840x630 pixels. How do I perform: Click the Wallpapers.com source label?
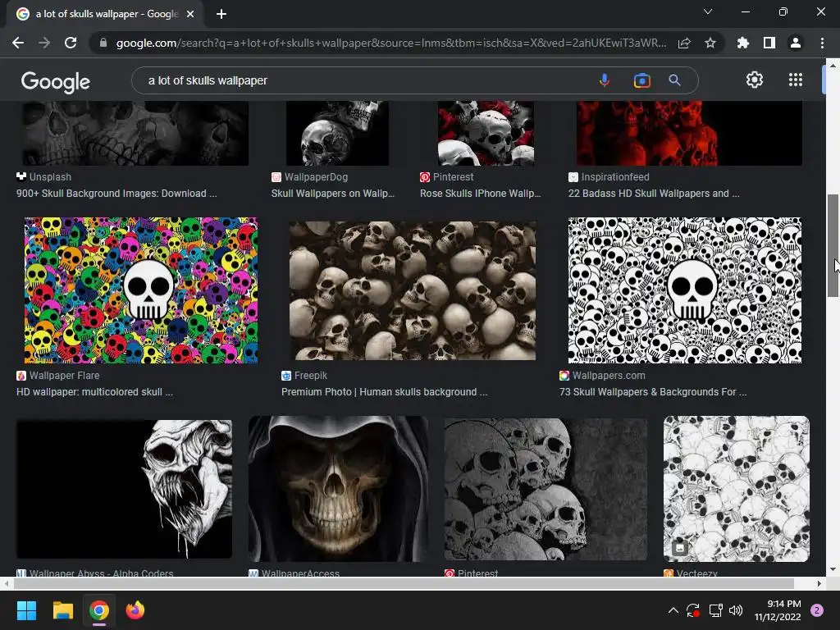coord(608,376)
